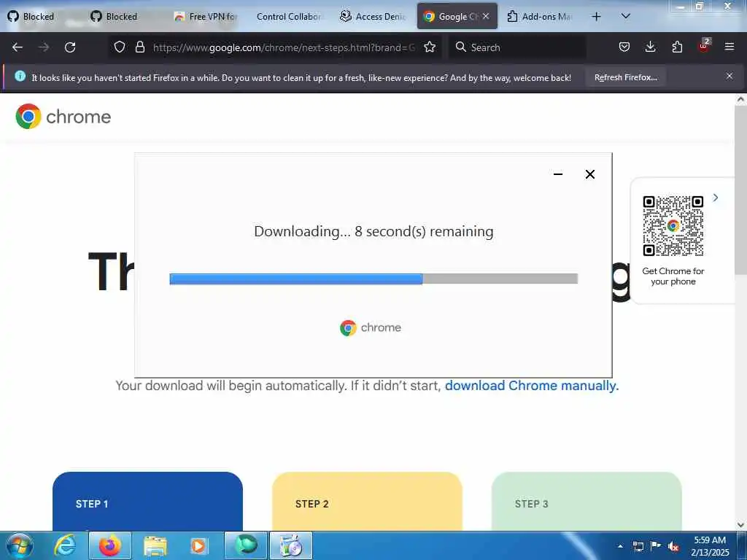Switch to the Add-ons Manager tab

click(541, 17)
